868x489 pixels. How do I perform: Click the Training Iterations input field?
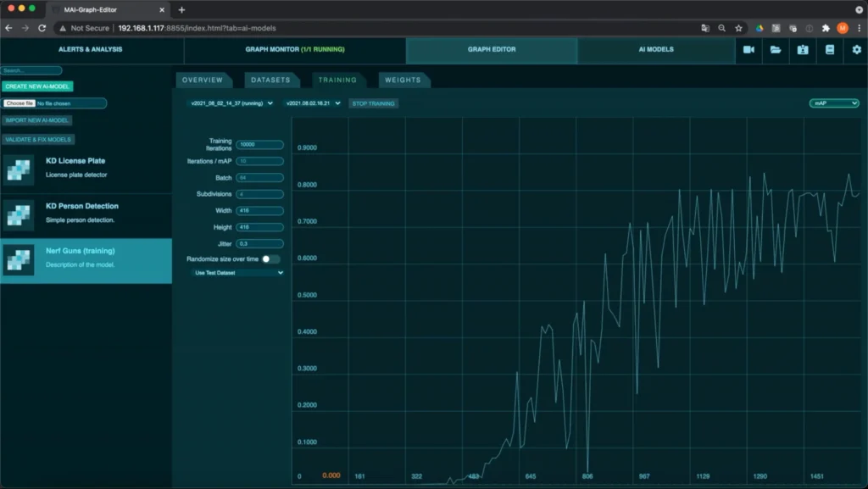coord(259,145)
